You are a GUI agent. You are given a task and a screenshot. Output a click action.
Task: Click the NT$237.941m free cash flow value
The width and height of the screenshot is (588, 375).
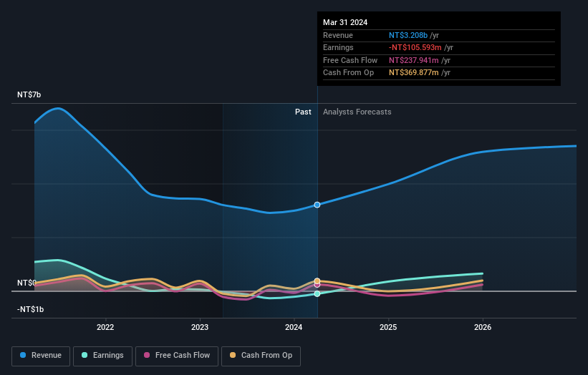pyautogui.click(x=414, y=60)
